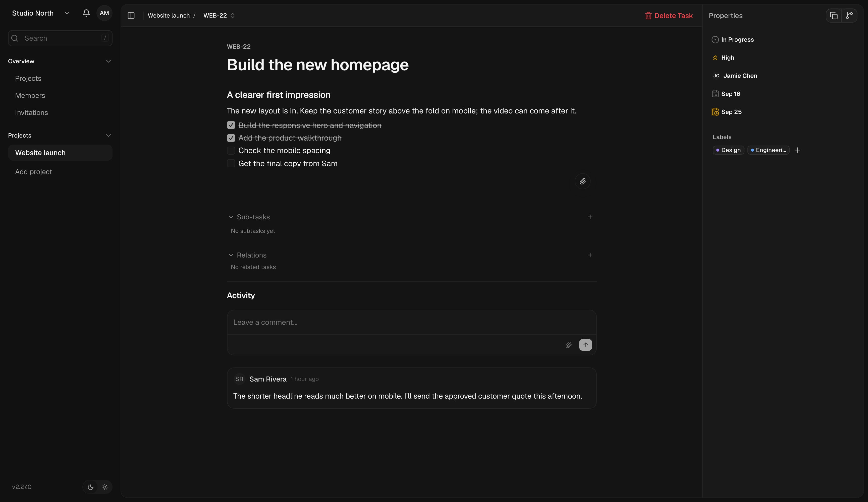
Task: Select the Website launch project
Action: [x=60, y=153]
